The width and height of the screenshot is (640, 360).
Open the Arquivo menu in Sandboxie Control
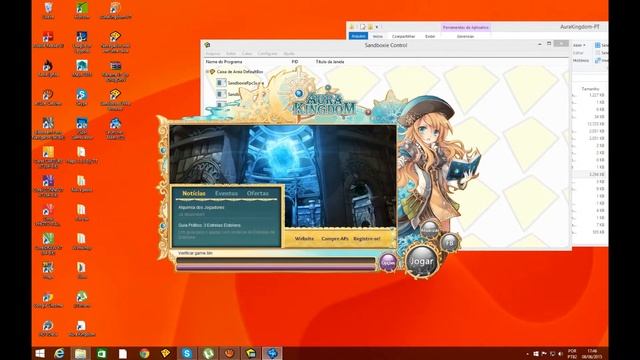pos(213,53)
